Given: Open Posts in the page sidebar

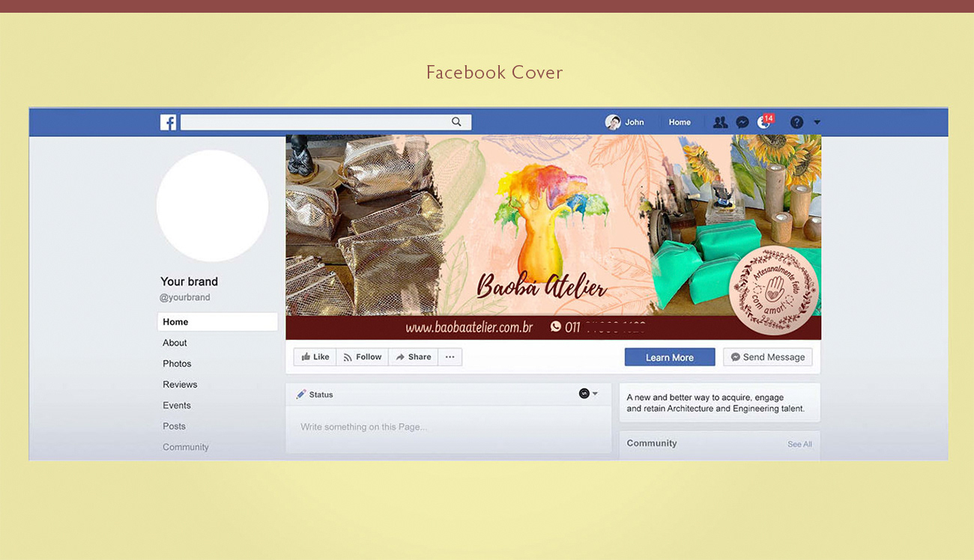Looking at the screenshot, I should click(174, 427).
